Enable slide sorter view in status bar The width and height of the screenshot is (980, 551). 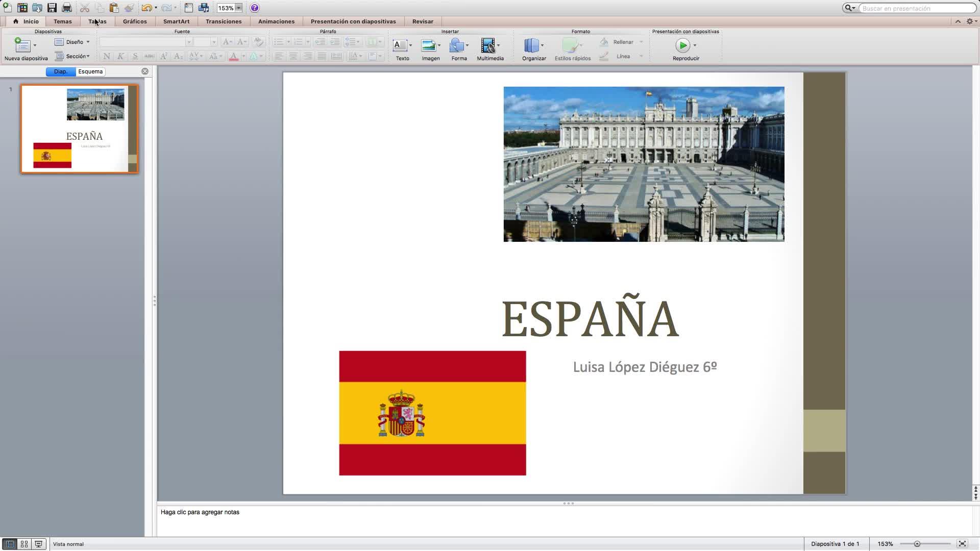point(24,544)
